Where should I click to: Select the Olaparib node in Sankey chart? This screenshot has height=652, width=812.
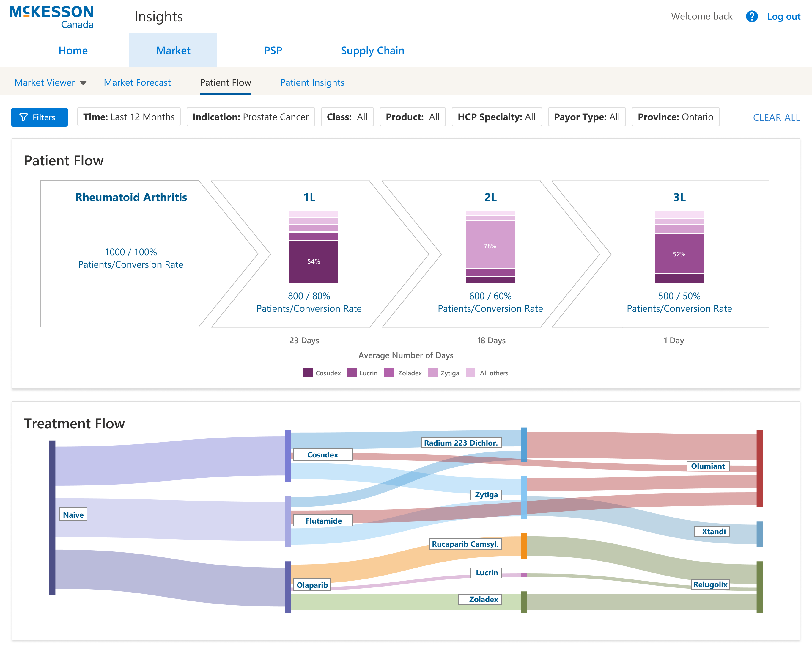pyautogui.click(x=312, y=585)
